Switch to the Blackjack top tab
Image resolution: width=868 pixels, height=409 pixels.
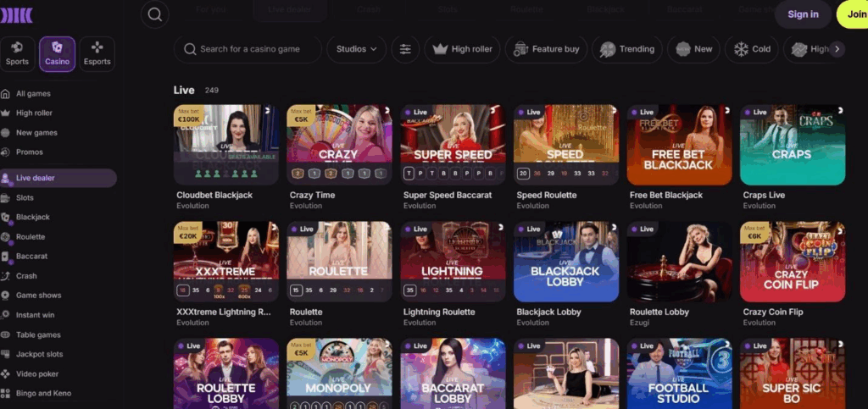point(605,10)
